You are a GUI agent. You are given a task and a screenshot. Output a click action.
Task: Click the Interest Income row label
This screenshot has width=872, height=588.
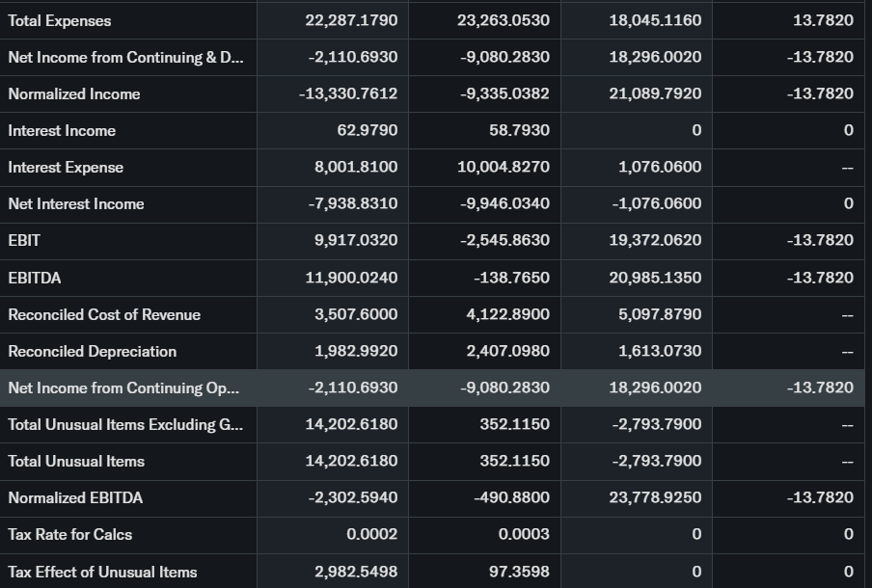[62, 130]
